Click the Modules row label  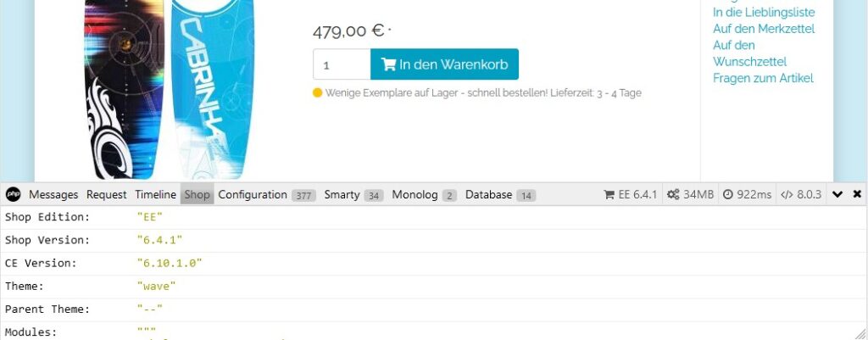pos(31,332)
